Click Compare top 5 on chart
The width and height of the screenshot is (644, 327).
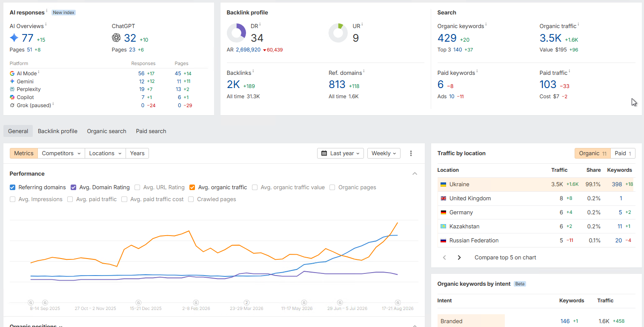tap(505, 257)
